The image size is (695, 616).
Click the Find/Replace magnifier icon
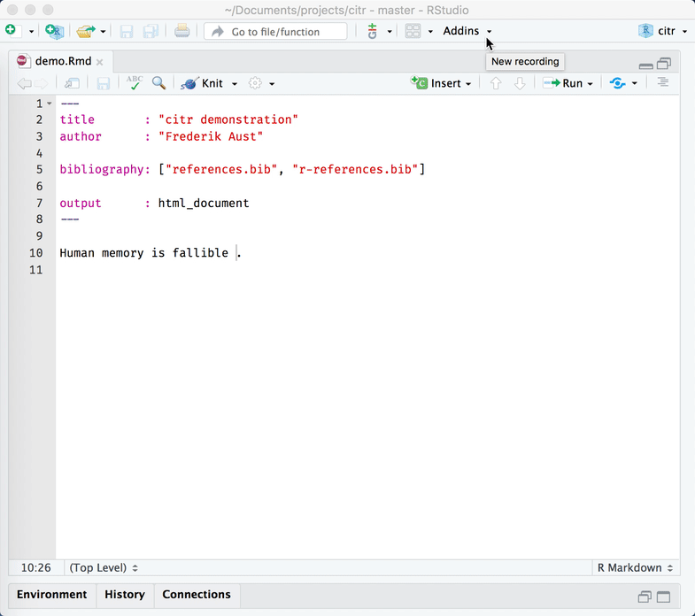click(x=158, y=83)
